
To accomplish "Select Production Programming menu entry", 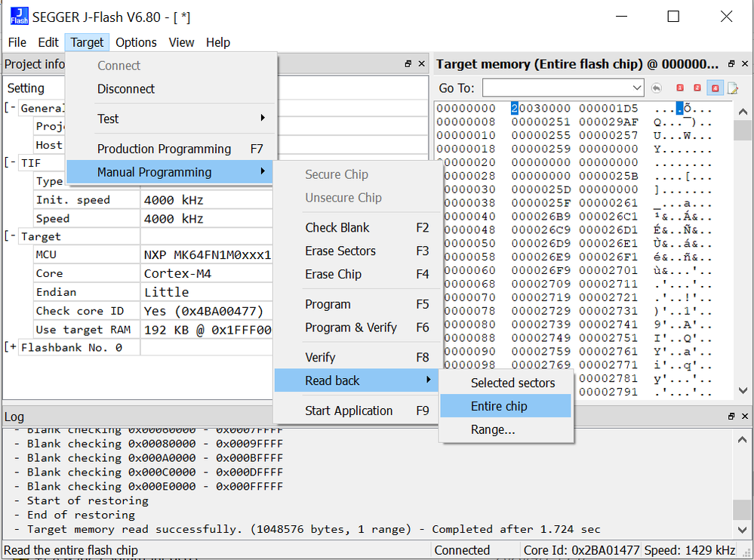I will click(x=171, y=149).
